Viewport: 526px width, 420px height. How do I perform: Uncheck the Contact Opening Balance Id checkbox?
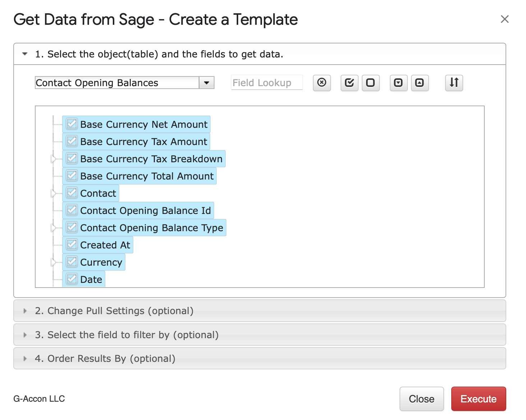point(71,210)
